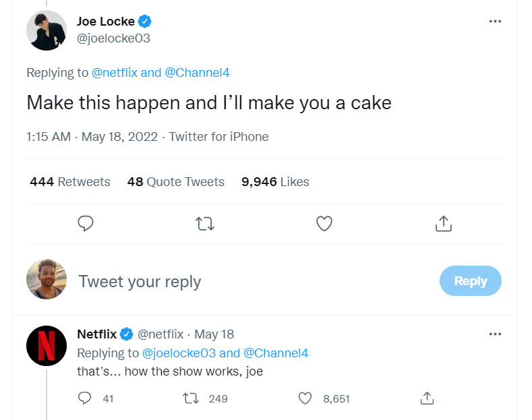The height and width of the screenshot is (420, 532).
Task: Open more options for Joe Locke's tweet
Action: coord(495,22)
